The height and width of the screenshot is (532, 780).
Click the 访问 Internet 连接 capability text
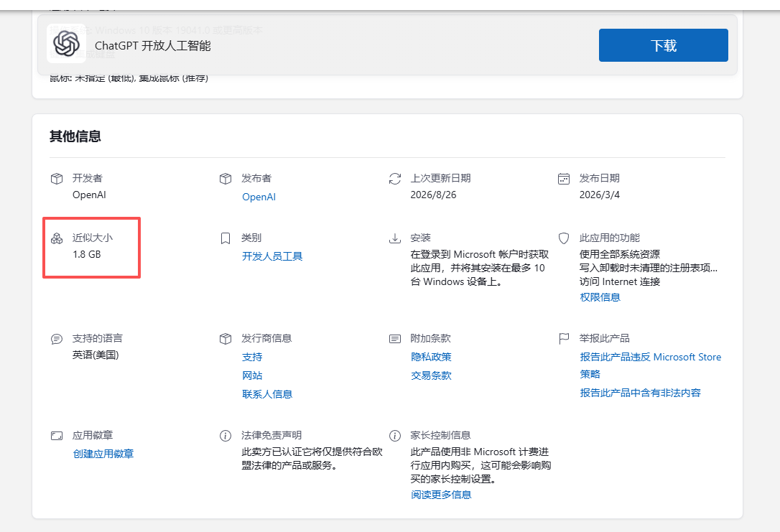620,281
